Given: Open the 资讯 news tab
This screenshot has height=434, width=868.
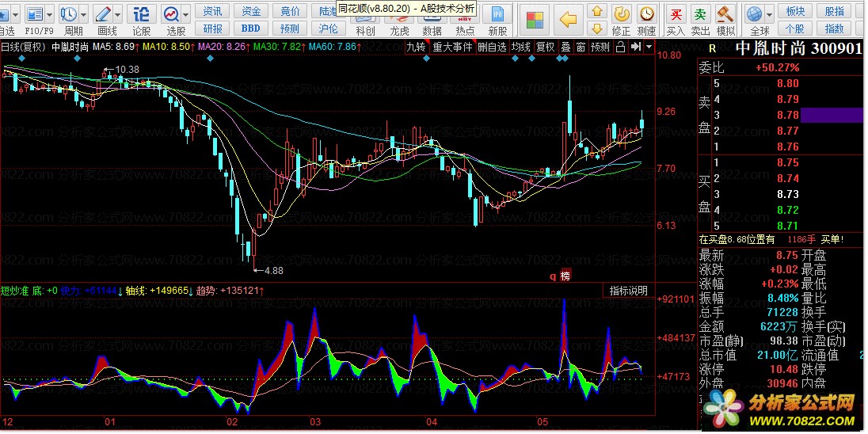Looking at the screenshot, I should 212,12.
